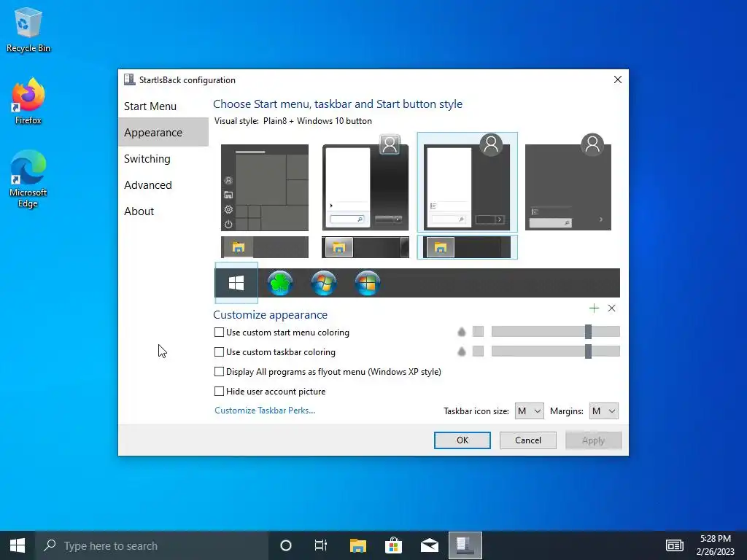Image resolution: width=747 pixels, height=560 pixels.
Task: Select the highlighted Plain8 start menu style
Action: pos(467,182)
